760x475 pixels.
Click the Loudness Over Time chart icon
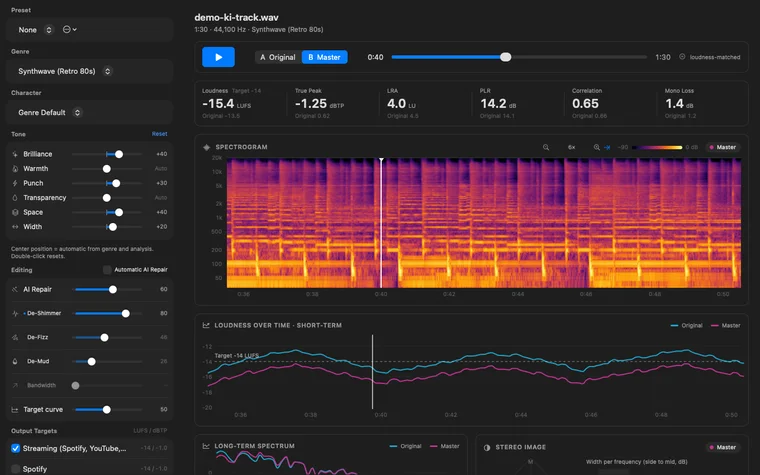point(206,325)
